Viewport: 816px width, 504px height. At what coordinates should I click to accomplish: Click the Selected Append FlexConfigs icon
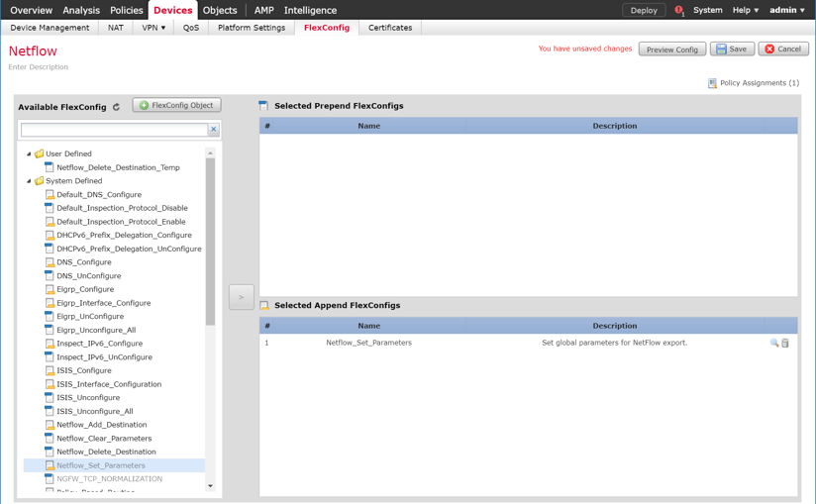(264, 306)
